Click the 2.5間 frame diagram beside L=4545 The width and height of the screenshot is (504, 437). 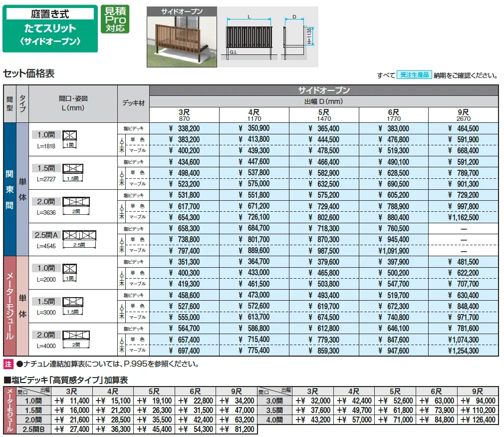tap(79, 239)
